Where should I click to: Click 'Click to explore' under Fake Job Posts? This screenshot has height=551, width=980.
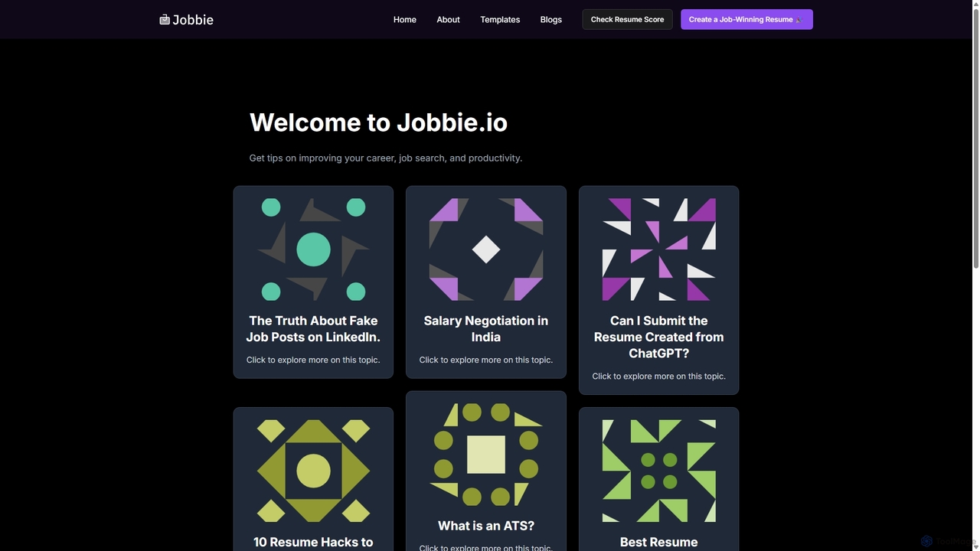(313, 360)
